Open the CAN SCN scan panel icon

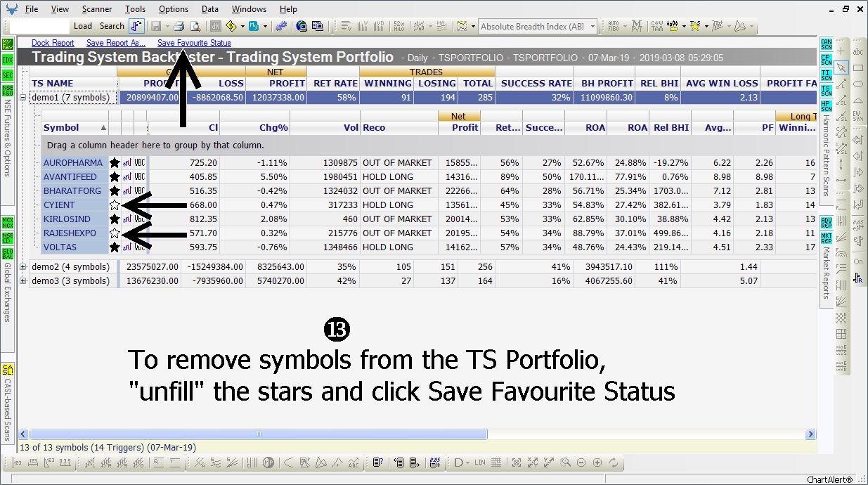(826, 46)
